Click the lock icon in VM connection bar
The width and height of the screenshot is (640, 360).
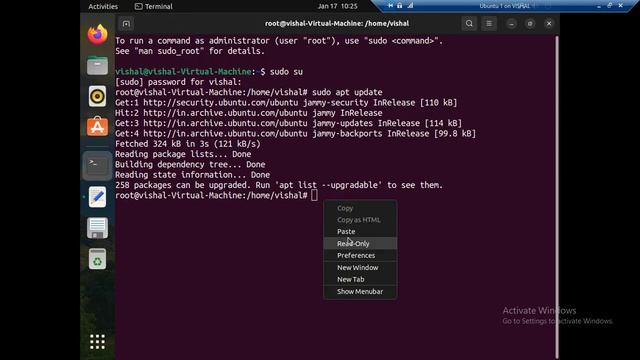(400, 6)
